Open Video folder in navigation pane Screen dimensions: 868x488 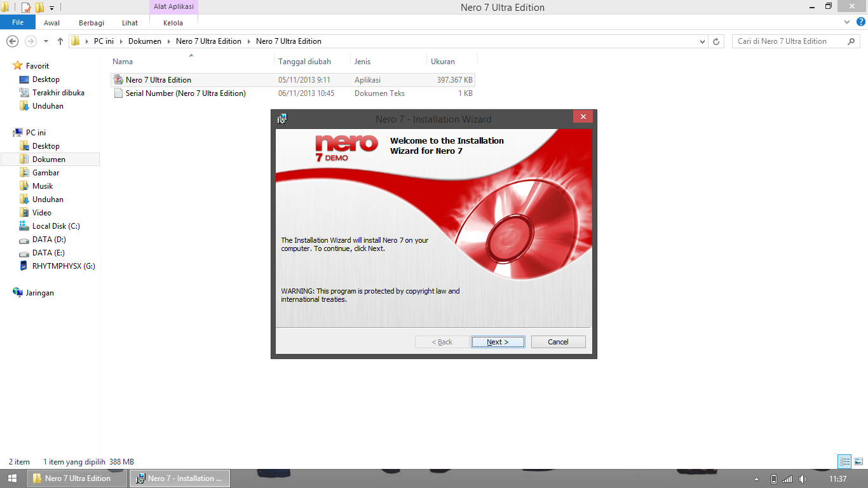pyautogui.click(x=42, y=213)
